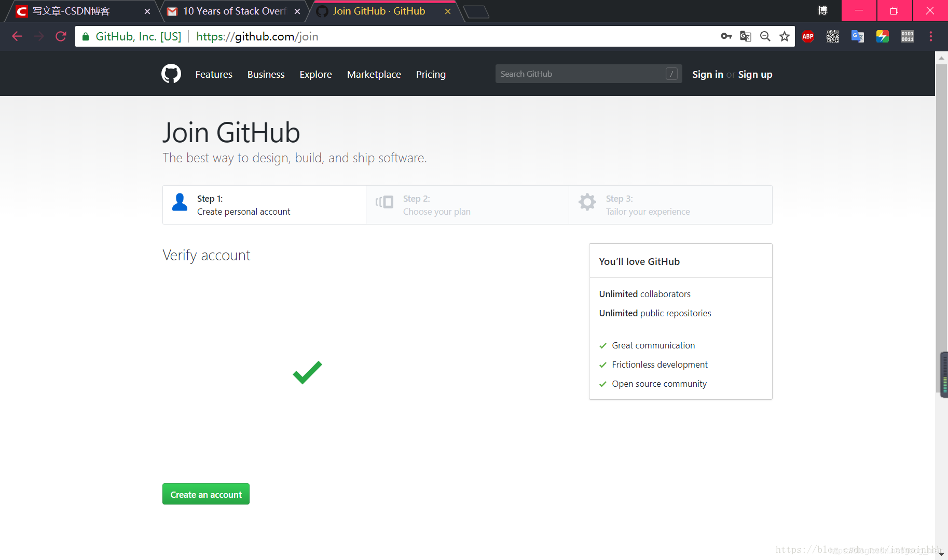The width and height of the screenshot is (948, 560).
Task: Focus the Search GitHub field
Action: pyautogui.click(x=588, y=74)
